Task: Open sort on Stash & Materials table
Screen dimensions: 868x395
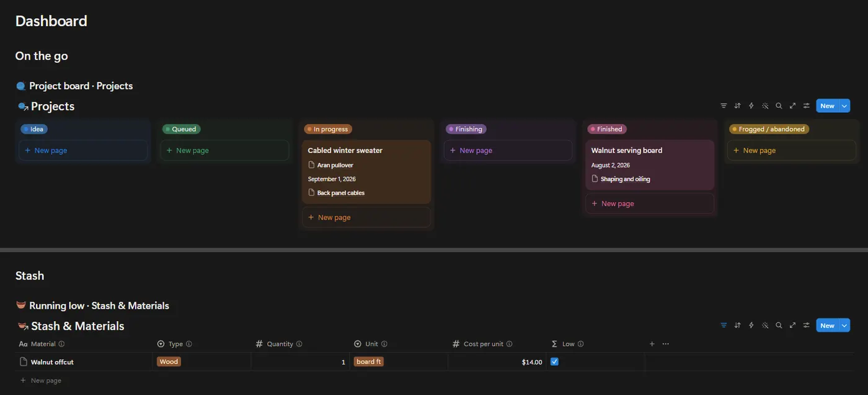Action: pyautogui.click(x=738, y=326)
